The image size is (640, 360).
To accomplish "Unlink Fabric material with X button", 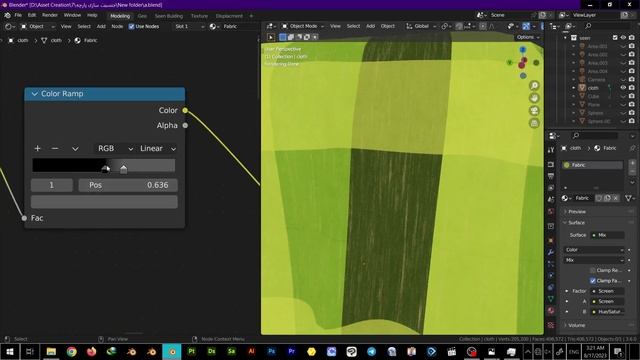I will 616,198.
